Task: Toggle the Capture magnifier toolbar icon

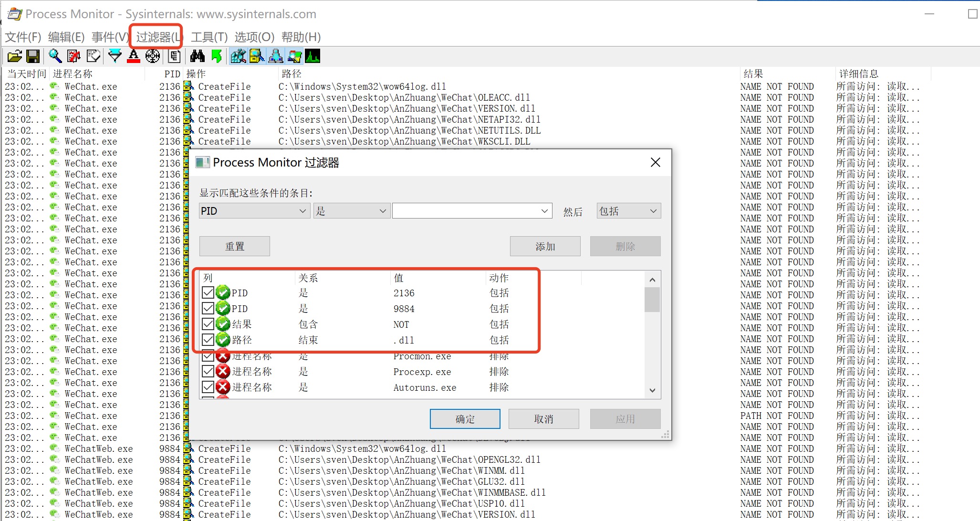Action: (55, 56)
